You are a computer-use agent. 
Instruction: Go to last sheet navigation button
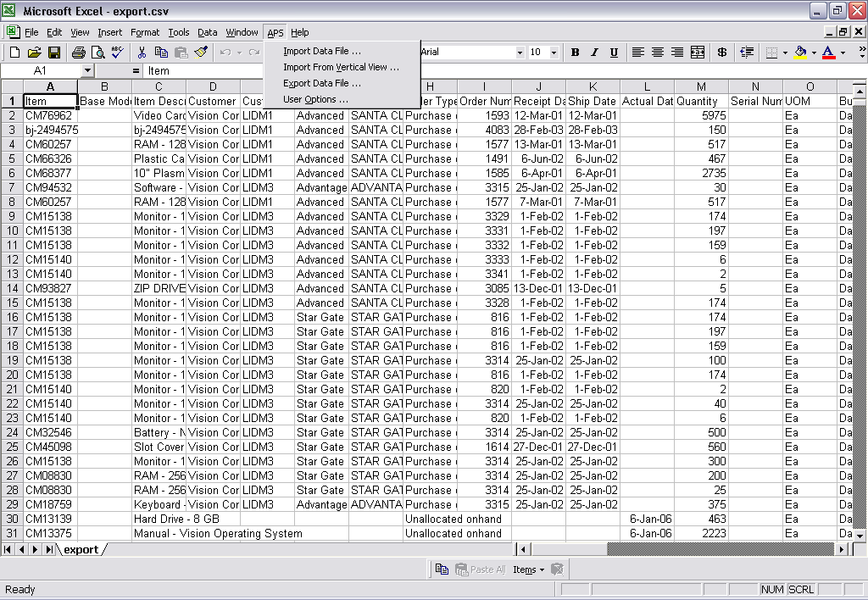coord(50,549)
